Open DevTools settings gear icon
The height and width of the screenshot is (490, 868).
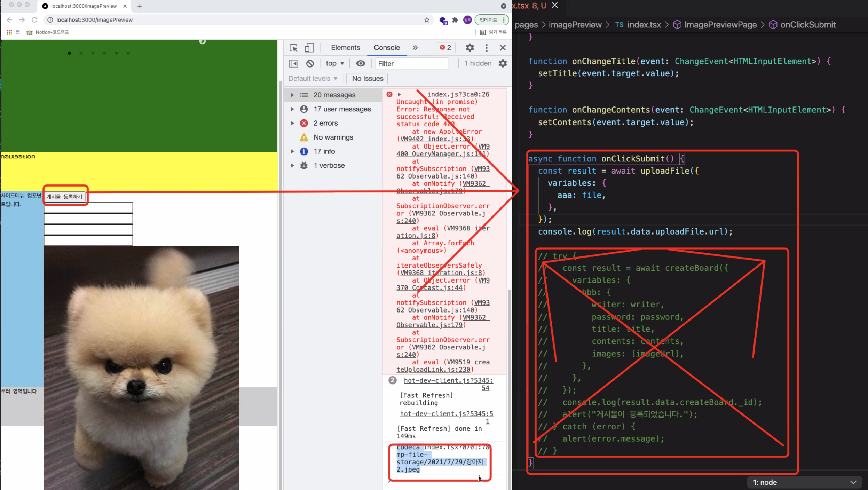(469, 48)
